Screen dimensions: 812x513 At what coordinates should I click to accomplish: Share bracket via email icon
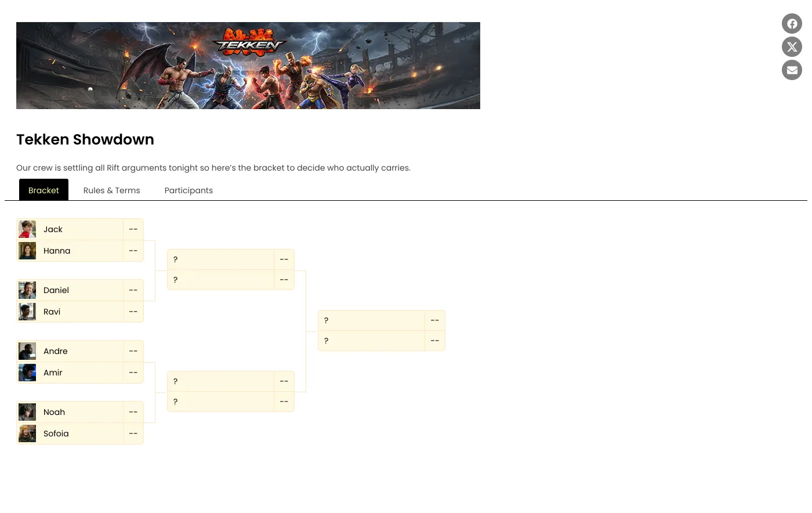792,70
